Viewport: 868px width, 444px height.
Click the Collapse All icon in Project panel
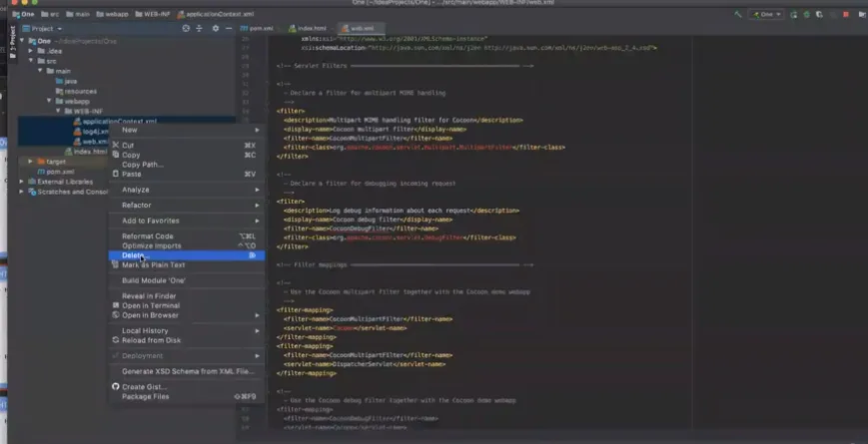pos(200,28)
